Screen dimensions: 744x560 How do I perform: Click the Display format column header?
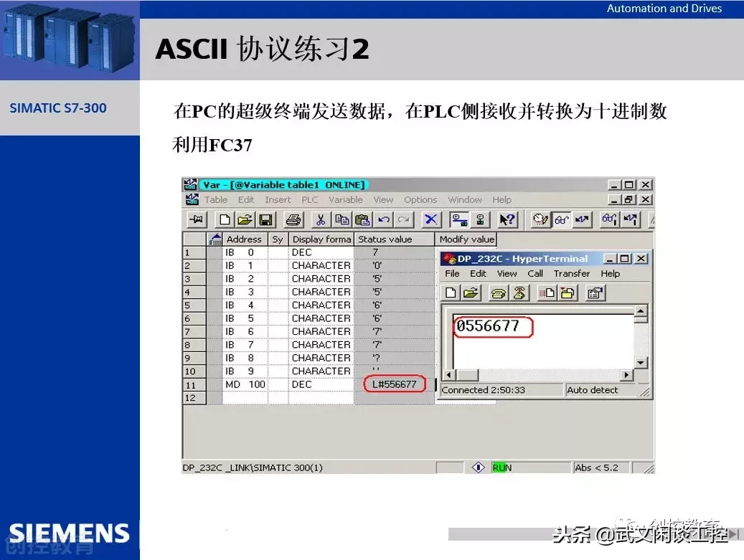pyautogui.click(x=321, y=239)
